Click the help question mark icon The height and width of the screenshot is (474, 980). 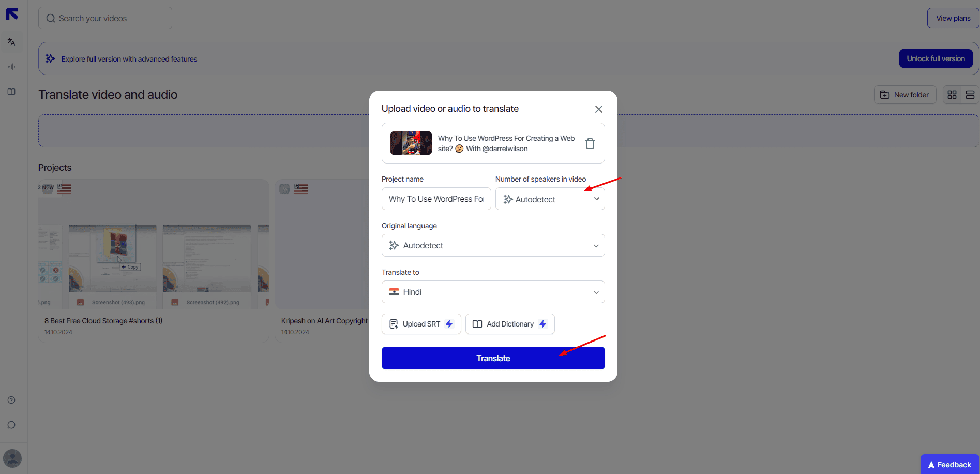click(11, 400)
